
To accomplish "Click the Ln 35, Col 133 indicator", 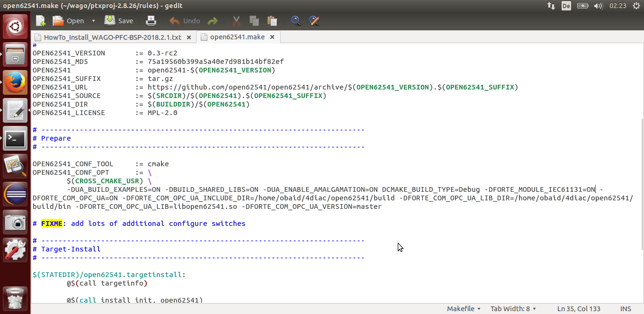I will (579, 309).
